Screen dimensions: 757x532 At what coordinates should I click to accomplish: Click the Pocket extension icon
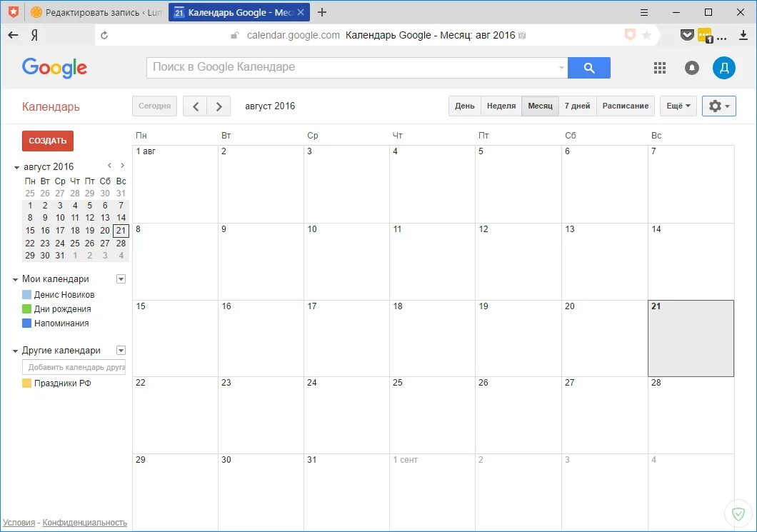point(686,35)
